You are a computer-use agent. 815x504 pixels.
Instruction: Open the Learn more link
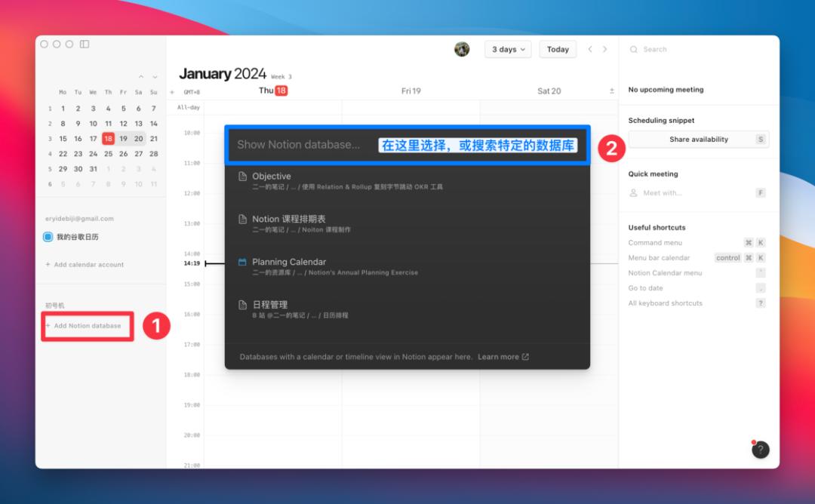coord(503,357)
